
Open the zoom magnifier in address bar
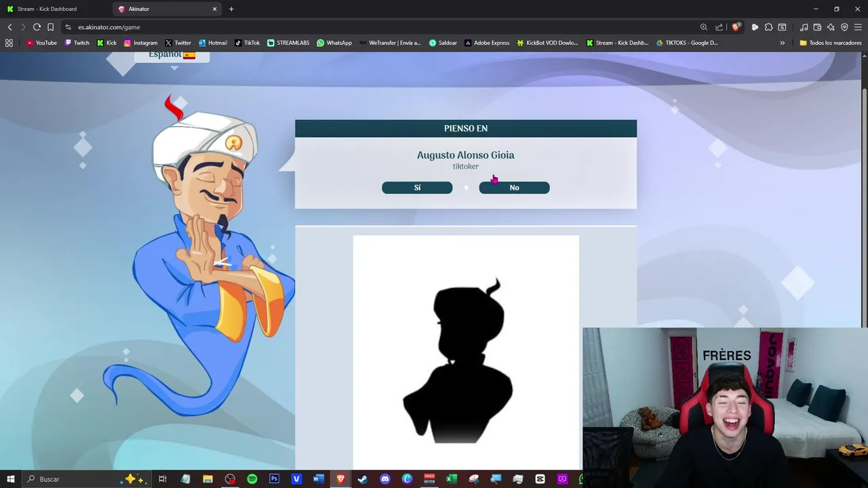[703, 27]
